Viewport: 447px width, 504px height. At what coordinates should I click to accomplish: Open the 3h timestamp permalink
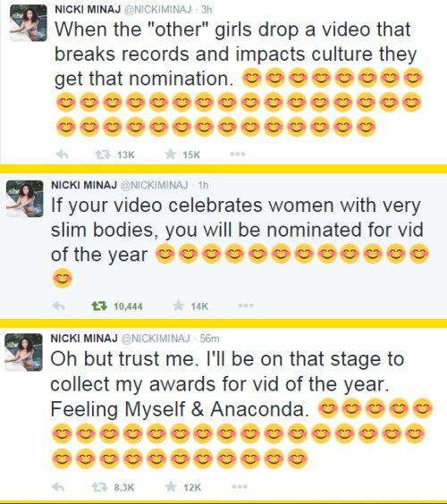click(x=207, y=10)
